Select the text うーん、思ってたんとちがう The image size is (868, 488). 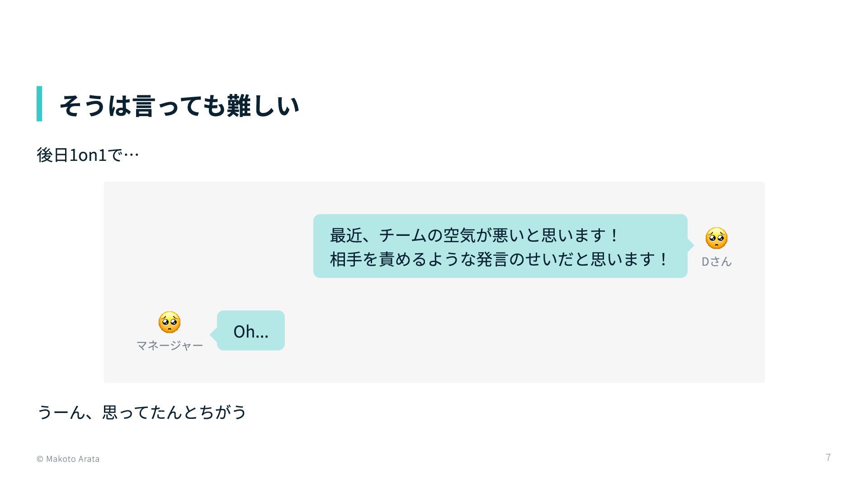(142, 412)
